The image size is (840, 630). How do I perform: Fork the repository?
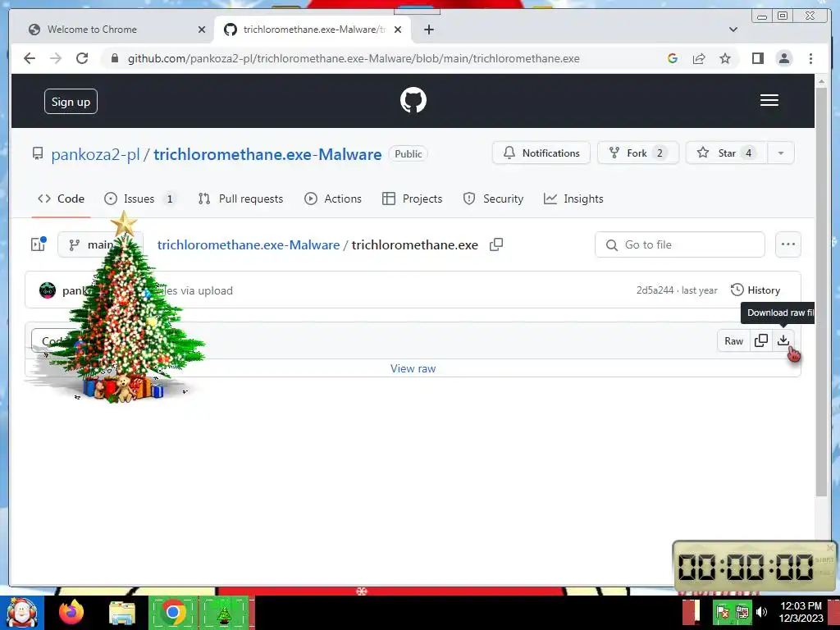pyautogui.click(x=637, y=153)
